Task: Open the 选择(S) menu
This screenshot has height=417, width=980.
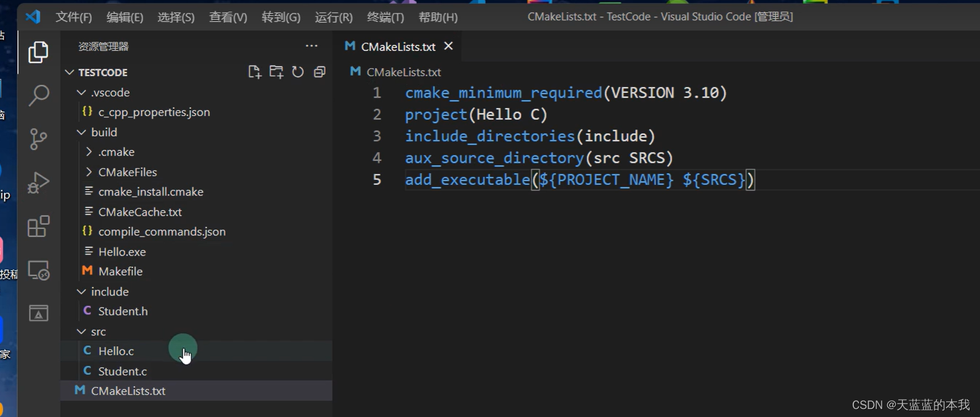Action: (x=176, y=17)
